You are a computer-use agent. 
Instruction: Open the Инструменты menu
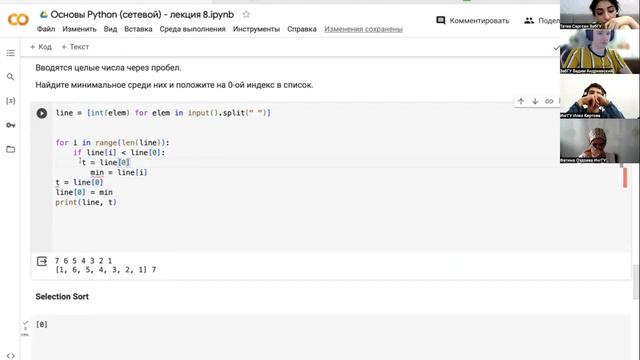point(256,29)
